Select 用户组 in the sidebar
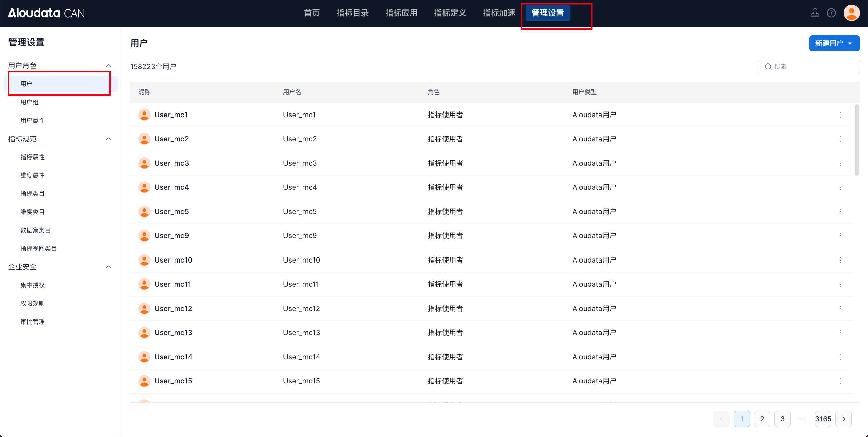 29,102
